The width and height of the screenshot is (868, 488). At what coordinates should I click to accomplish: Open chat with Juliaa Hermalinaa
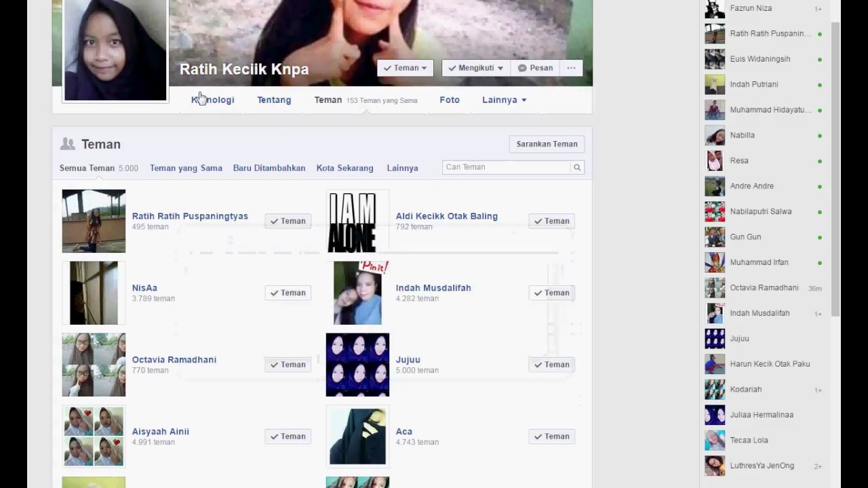coord(764,415)
